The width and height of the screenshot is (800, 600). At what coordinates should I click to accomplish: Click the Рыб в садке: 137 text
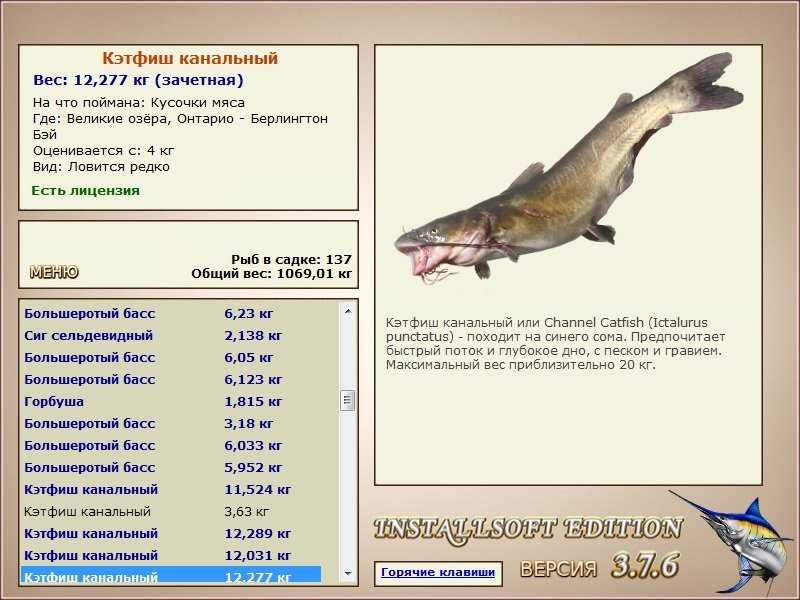pyautogui.click(x=291, y=259)
